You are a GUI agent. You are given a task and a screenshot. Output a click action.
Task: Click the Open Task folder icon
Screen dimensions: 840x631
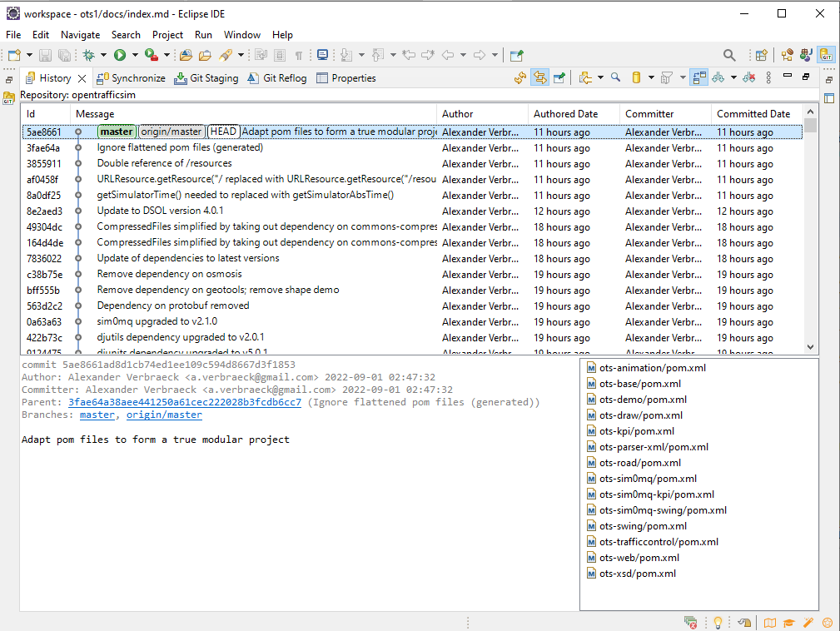tap(205, 55)
